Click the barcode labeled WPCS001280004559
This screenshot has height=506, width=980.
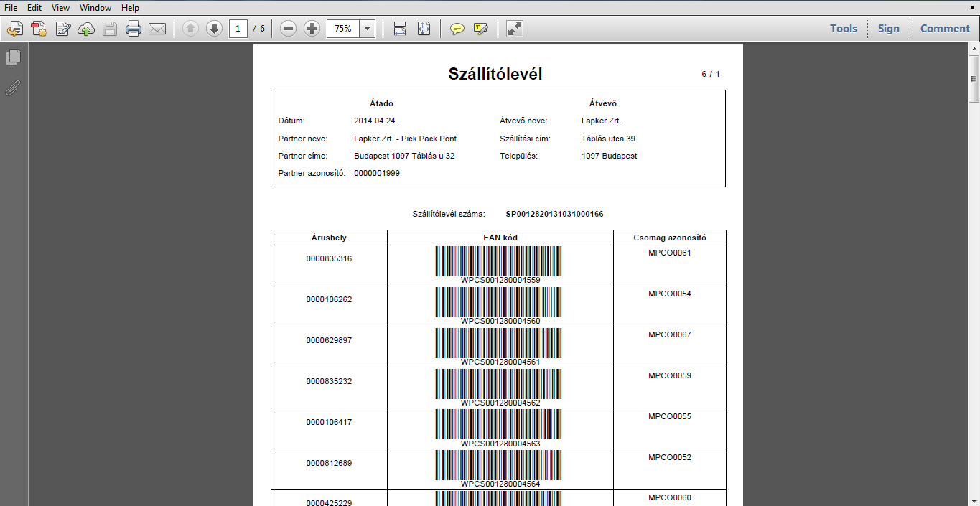tap(499, 261)
